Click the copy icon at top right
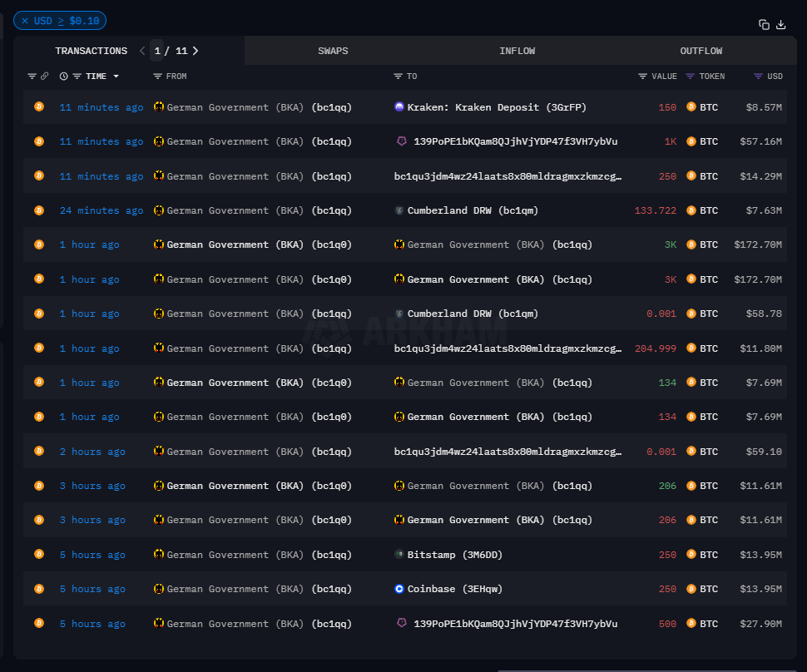The image size is (807, 672). (764, 24)
